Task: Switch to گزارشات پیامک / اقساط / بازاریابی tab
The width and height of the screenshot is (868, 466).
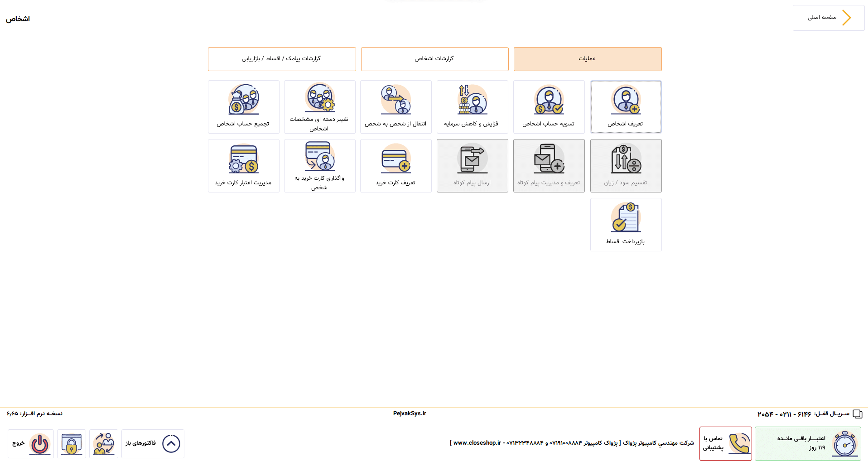Action: [x=282, y=59]
